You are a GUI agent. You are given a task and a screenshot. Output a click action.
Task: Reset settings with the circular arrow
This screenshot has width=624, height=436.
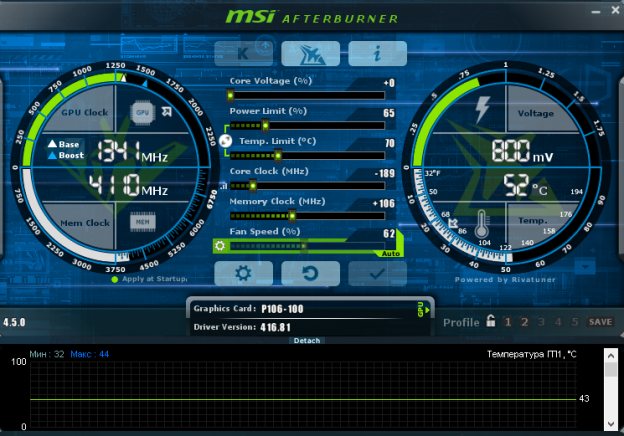tap(311, 272)
